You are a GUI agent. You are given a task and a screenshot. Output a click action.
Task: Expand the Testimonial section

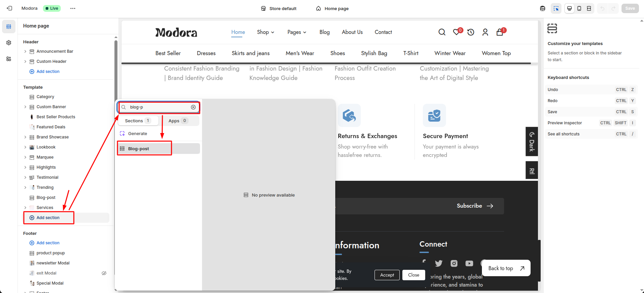25,177
